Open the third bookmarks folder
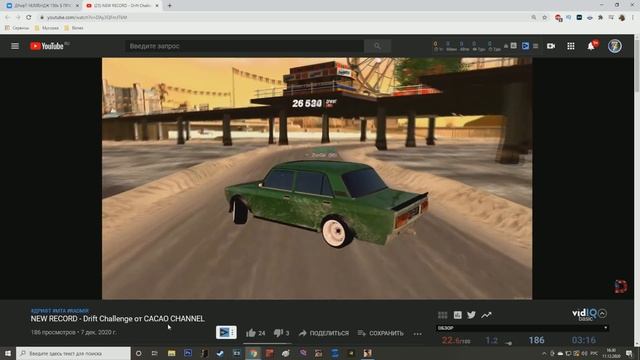The width and height of the screenshot is (640, 360). 74,28
